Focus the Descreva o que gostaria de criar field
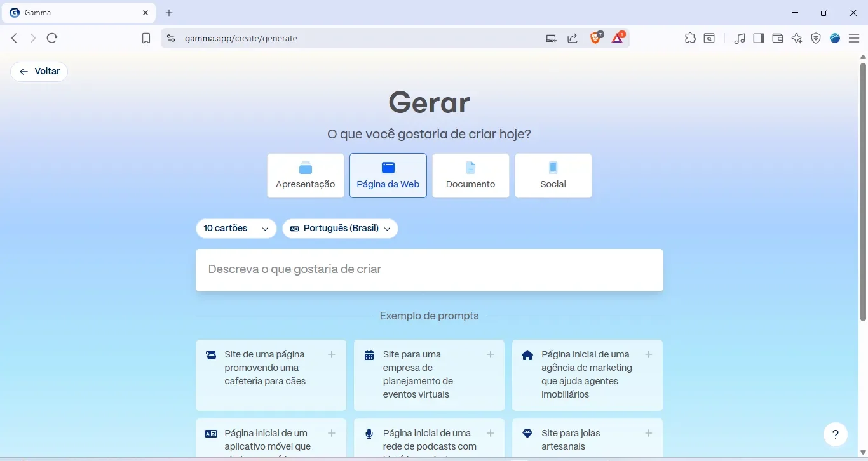 [430, 270]
